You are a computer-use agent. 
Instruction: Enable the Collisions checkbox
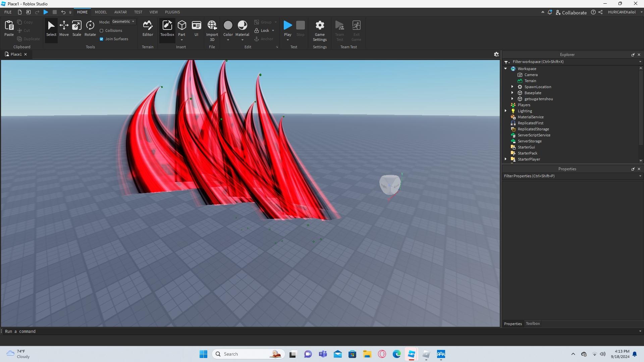[x=102, y=31]
